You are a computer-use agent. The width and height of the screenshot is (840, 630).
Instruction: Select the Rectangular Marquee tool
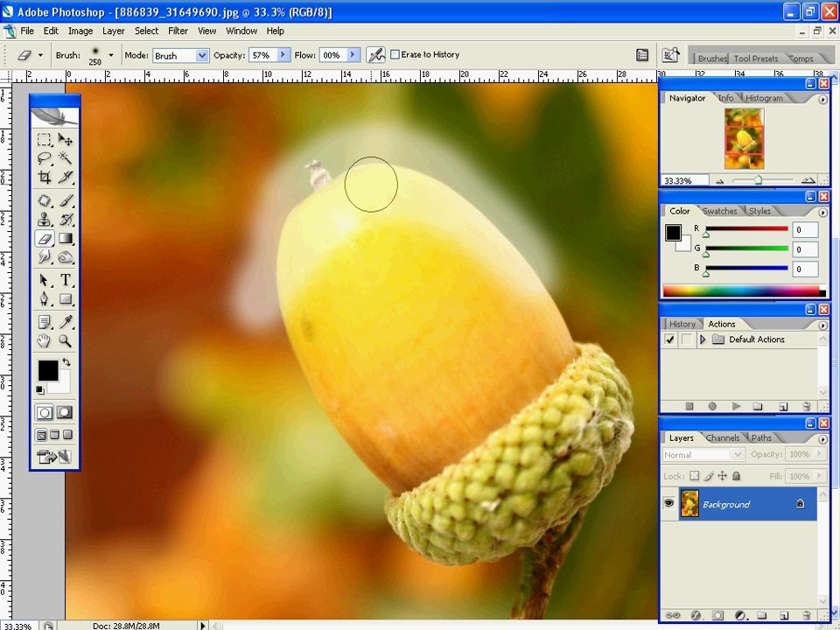click(45, 140)
